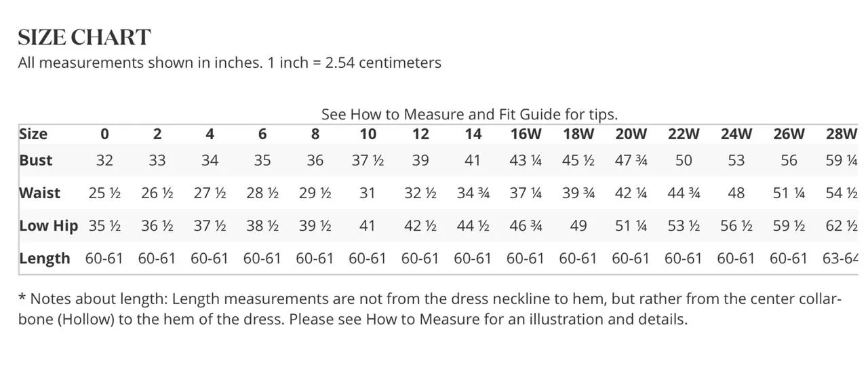Click the Notes about length paragraph

(430, 309)
